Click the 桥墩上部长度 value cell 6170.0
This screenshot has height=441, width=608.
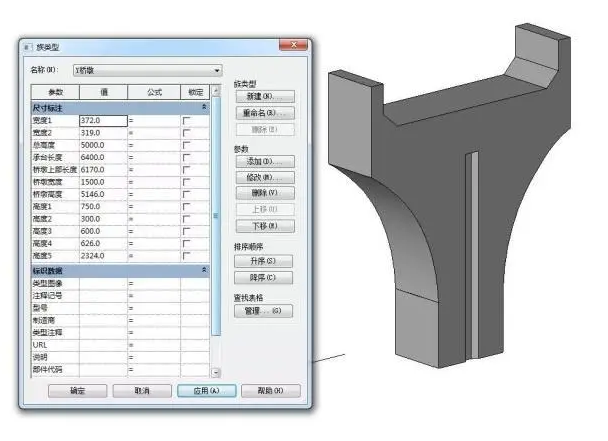104,170
